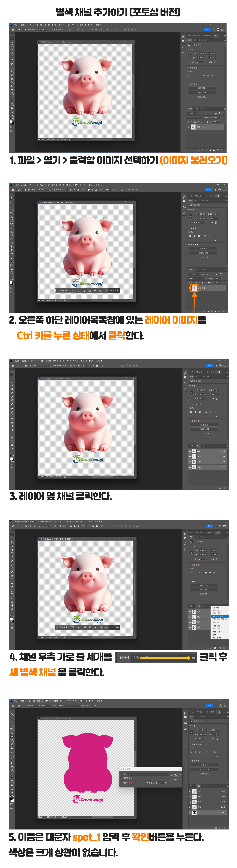Click new channel plus icon in step 5
The height and width of the screenshot is (868, 237).
(220, 828)
